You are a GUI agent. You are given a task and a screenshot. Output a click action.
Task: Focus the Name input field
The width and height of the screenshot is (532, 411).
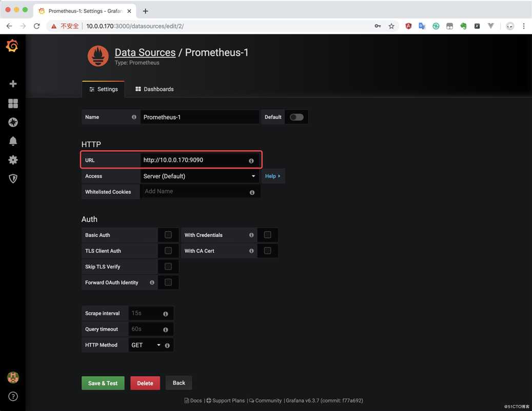point(200,117)
